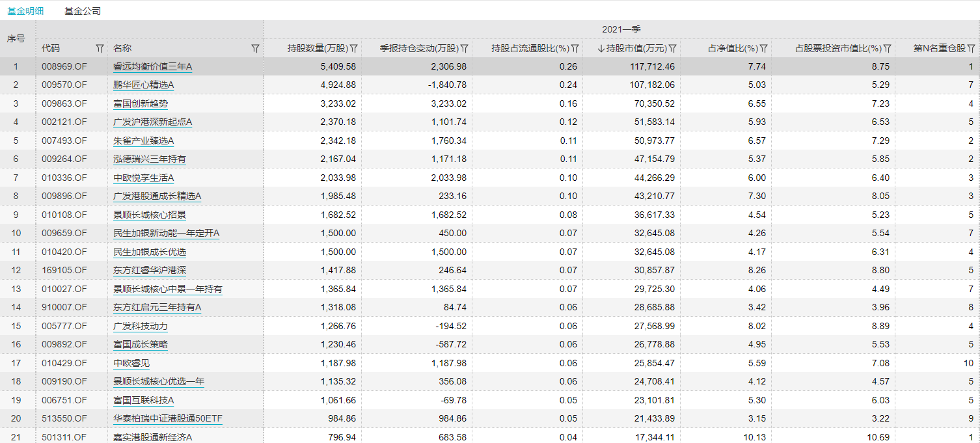This screenshot has height=443, width=980.
Task: Open fund link 富国成长策略
Action: coord(141,344)
